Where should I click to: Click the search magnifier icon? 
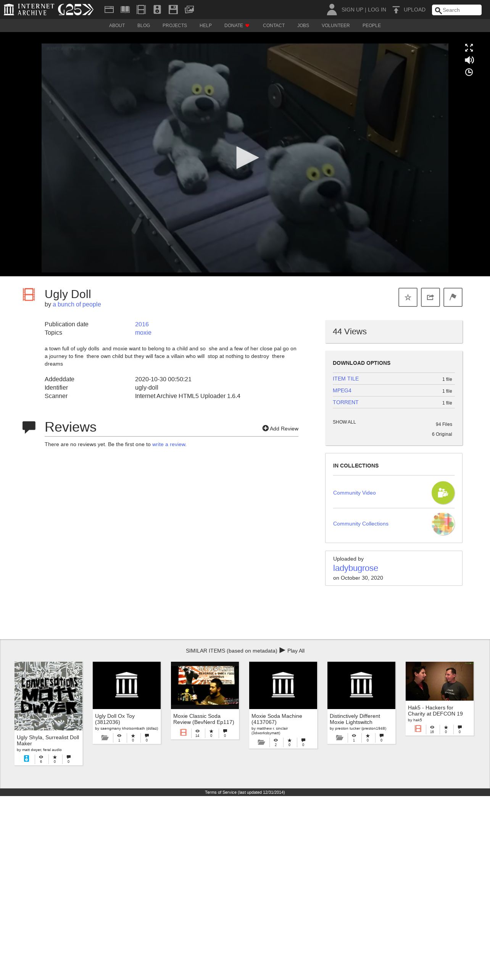pyautogui.click(x=438, y=10)
